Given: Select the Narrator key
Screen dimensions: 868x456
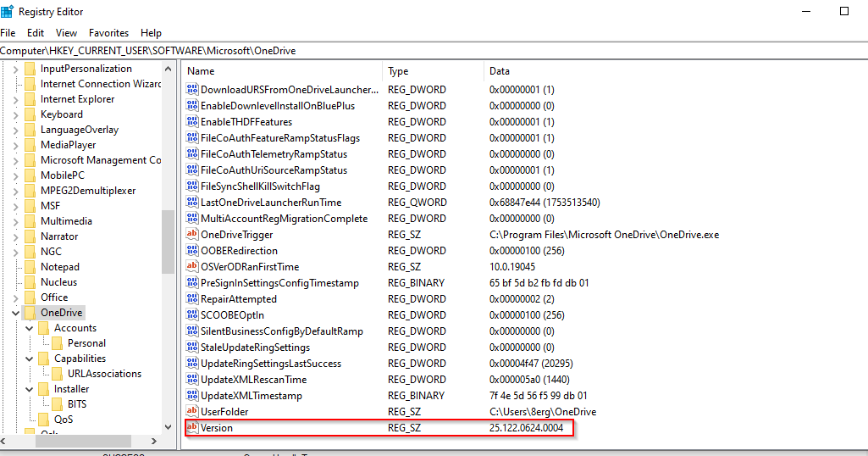Looking at the screenshot, I should pyautogui.click(x=59, y=236).
